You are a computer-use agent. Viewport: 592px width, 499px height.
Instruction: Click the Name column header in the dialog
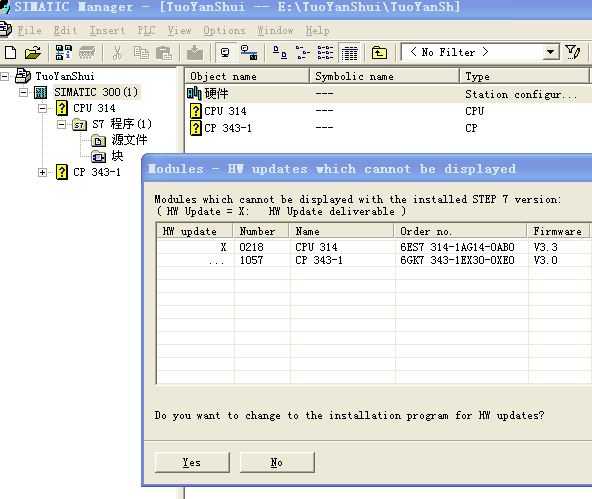click(341, 231)
